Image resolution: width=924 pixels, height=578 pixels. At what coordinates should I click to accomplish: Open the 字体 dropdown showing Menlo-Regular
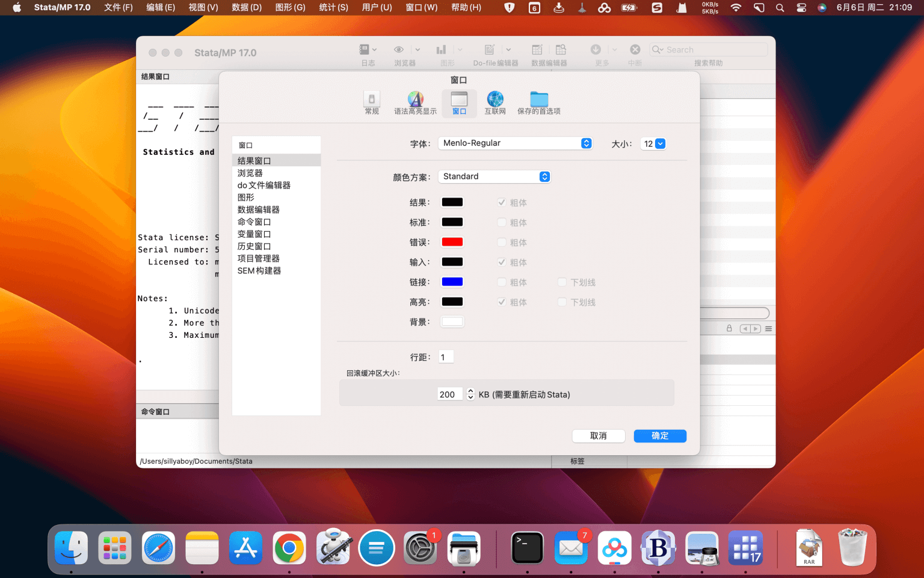coord(515,143)
